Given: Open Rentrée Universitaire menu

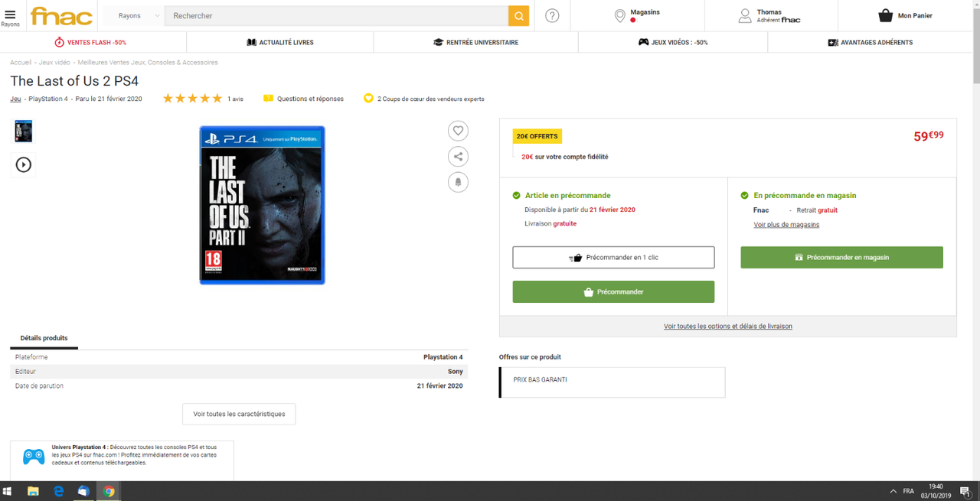Looking at the screenshot, I should [x=475, y=42].
